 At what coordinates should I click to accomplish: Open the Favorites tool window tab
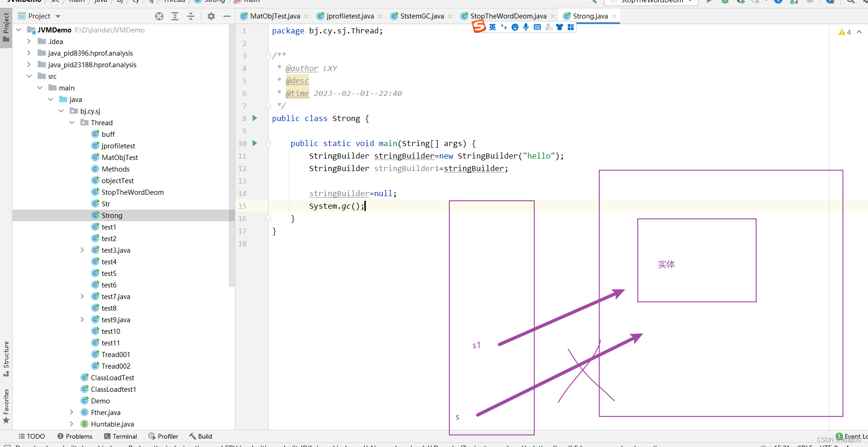click(6, 406)
